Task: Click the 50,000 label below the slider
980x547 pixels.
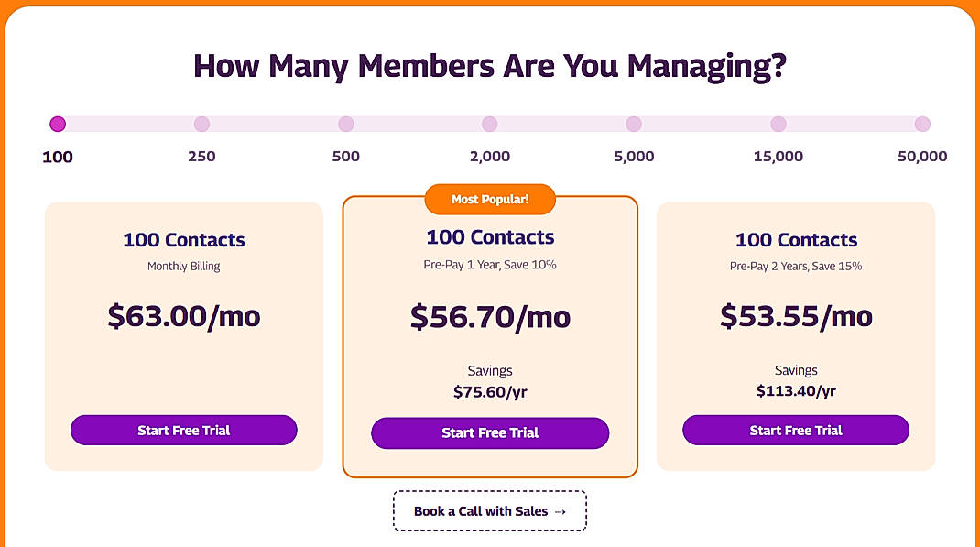Action: tap(922, 157)
